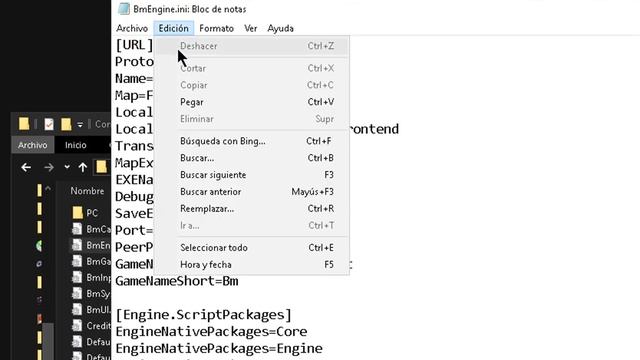Click new folder icon in Explorer quick toolbar
The height and width of the screenshot is (360, 640).
click(66, 124)
